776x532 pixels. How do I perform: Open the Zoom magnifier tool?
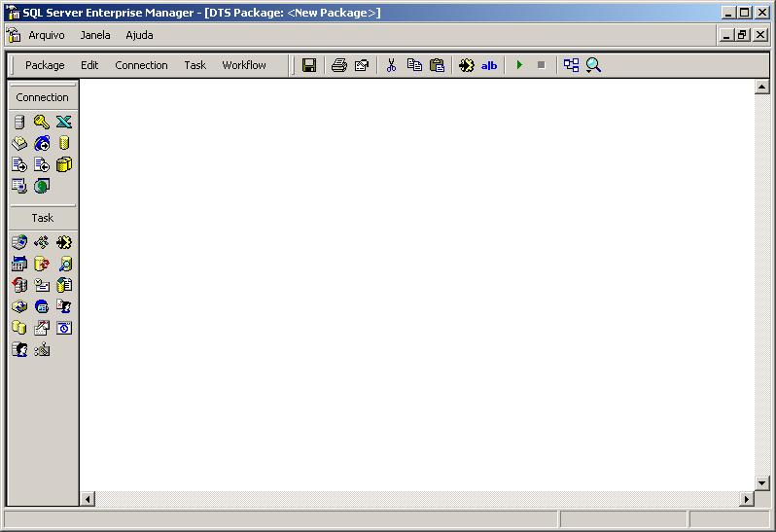pos(593,65)
